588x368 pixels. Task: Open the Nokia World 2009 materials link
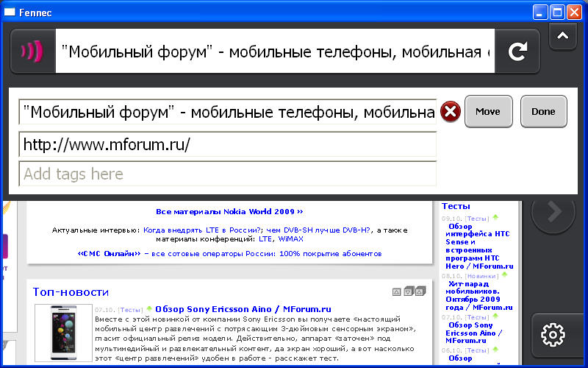coord(229,211)
